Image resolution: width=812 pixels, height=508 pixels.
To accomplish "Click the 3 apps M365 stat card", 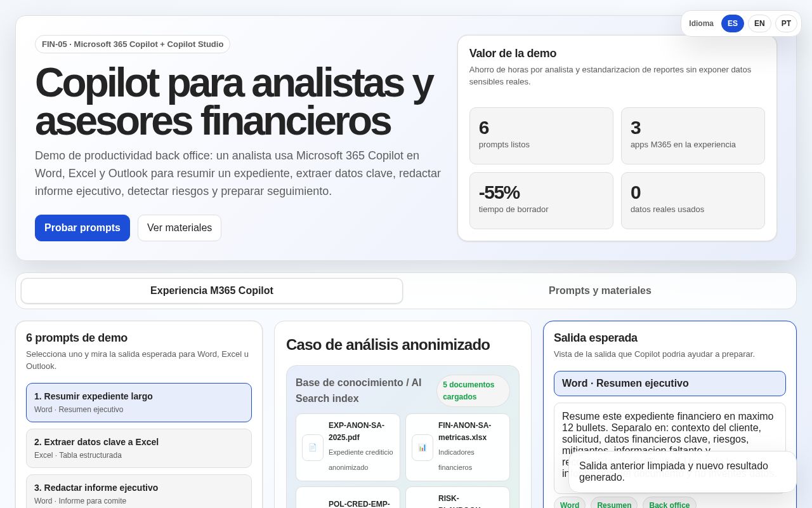I will coord(693,136).
